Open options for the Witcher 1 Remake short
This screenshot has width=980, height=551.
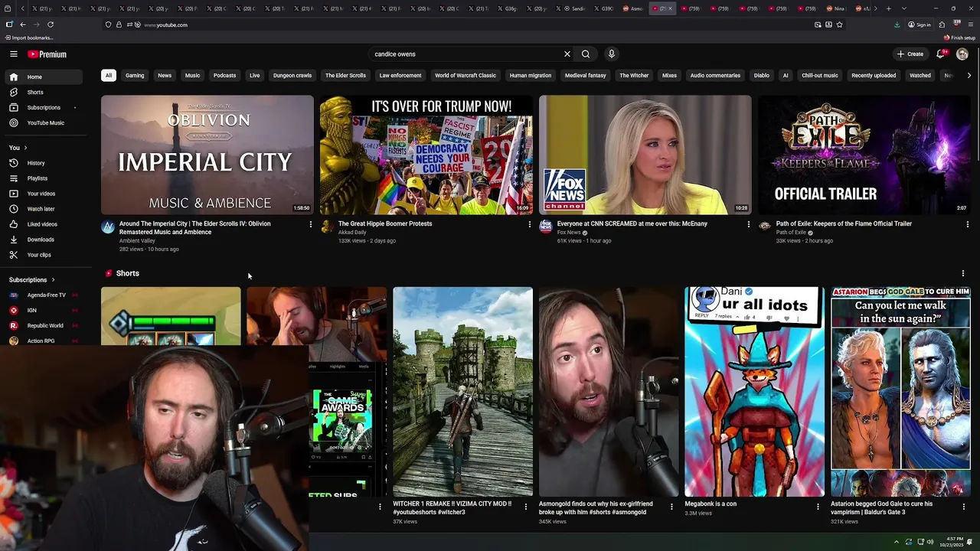coord(525,507)
